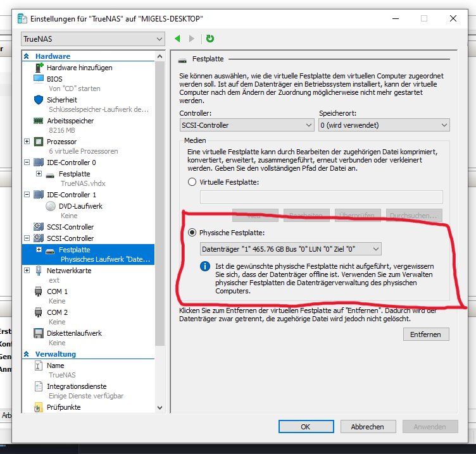476x454 pixels.
Task: Click the tree scrollbar down arrow
Action: 160,408
